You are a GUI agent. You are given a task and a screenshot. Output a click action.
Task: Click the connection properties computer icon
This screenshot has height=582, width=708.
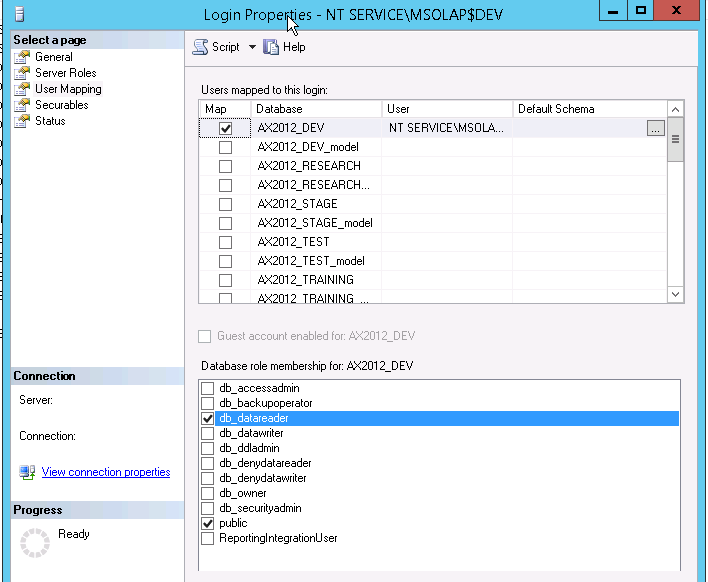27,472
